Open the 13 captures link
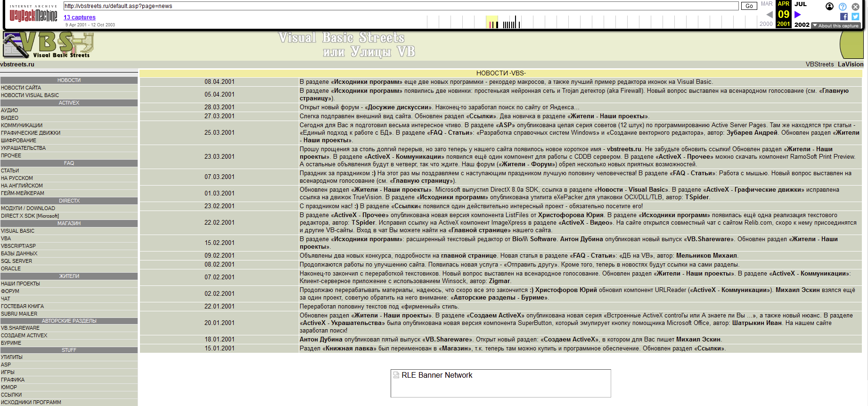Screen dimensions: 868x406 [80, 17]
